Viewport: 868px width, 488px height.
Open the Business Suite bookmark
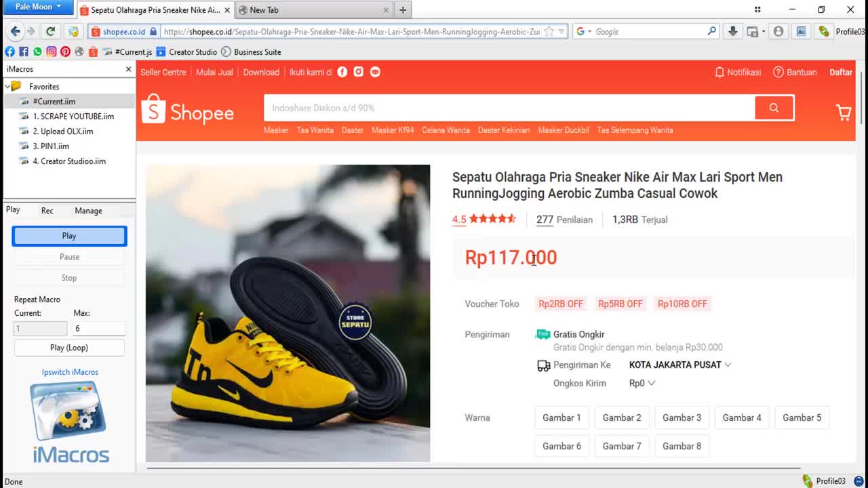click(251, 52)
